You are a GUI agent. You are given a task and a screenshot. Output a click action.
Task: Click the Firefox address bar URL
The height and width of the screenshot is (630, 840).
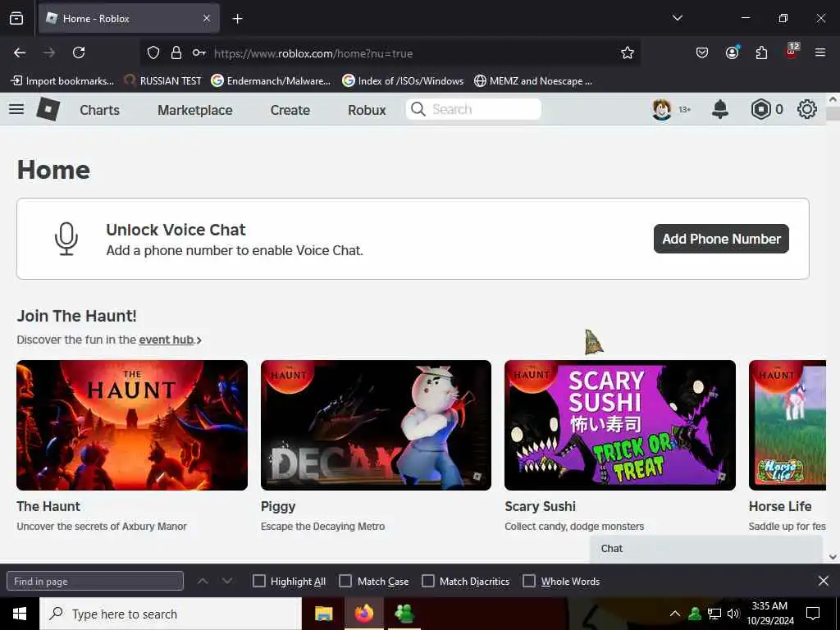313,53
